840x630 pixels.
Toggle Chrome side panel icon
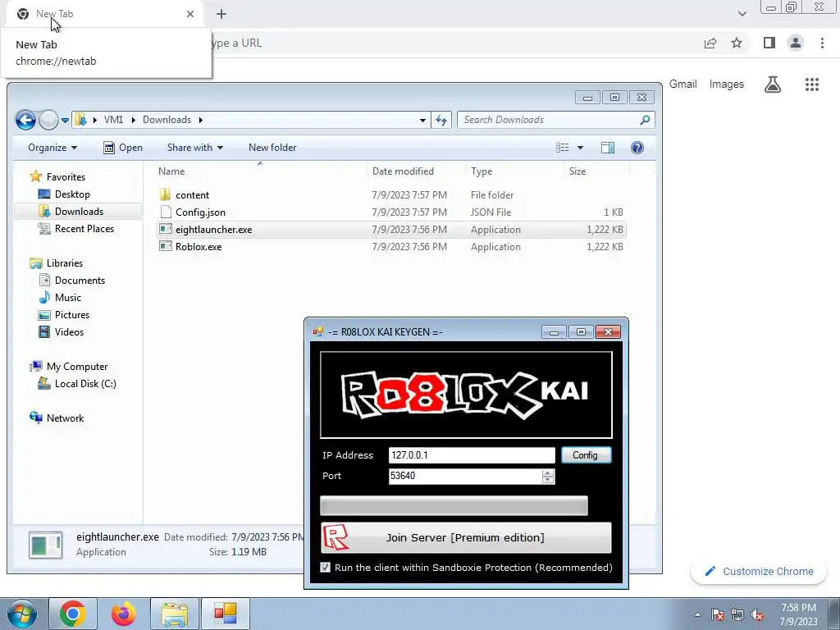coord(769,43)
